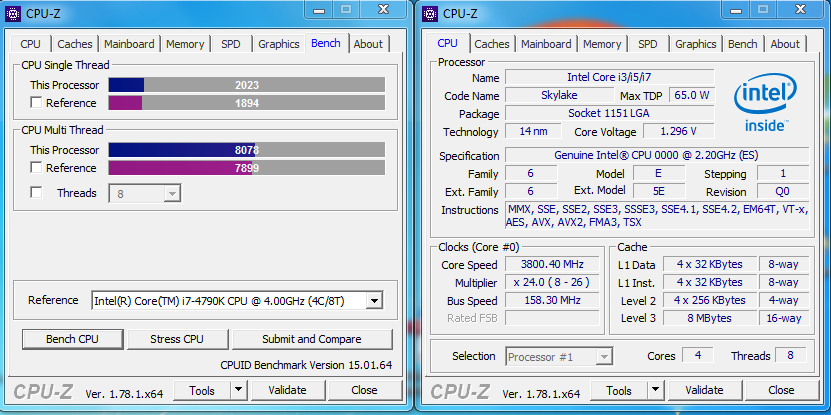This screenshot has width=831, height=415.
Task: Click CPUID Benchmark Version 15.01.64 text
Action: pos(306,365)
